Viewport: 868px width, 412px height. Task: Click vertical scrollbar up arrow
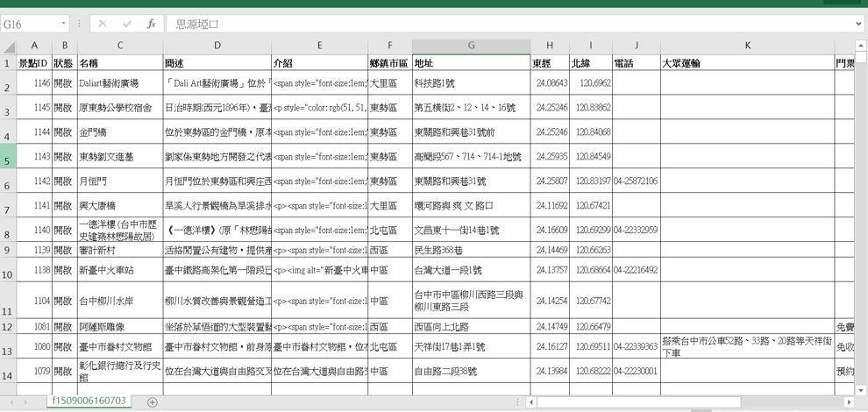tap(861, 45)
